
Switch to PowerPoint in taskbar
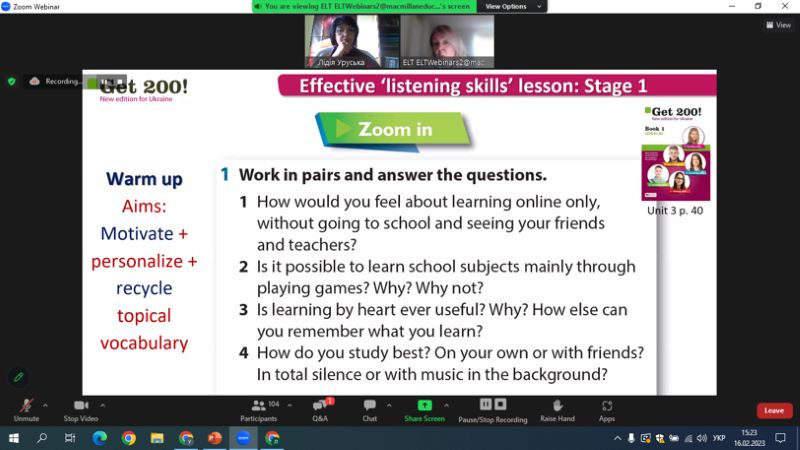[215, 438]
